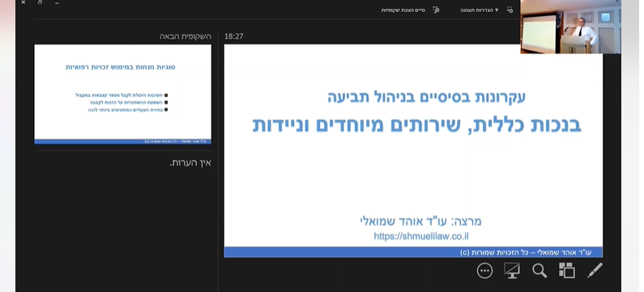Click lecturer line מרצה: עו"ד אוהד שמואלי
This screenshot has height=292, width=644.
pos(420,222)
